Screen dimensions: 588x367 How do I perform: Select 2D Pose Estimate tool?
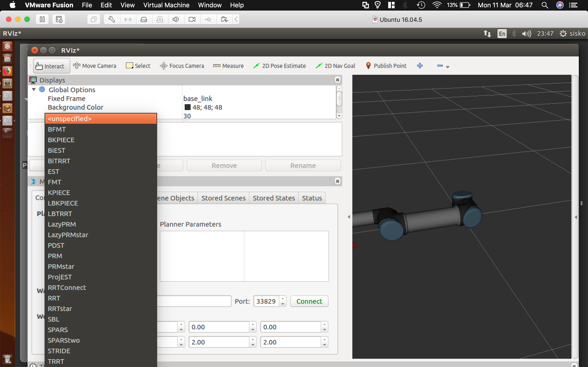(279, 66)
